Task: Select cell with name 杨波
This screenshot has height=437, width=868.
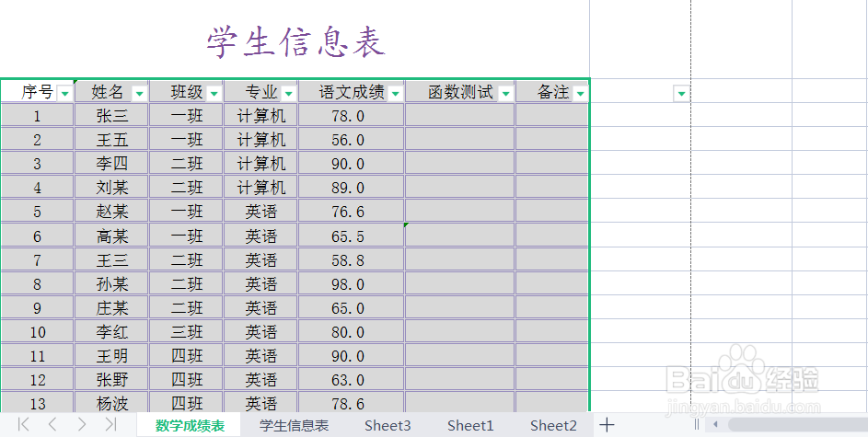Action: 111,403
